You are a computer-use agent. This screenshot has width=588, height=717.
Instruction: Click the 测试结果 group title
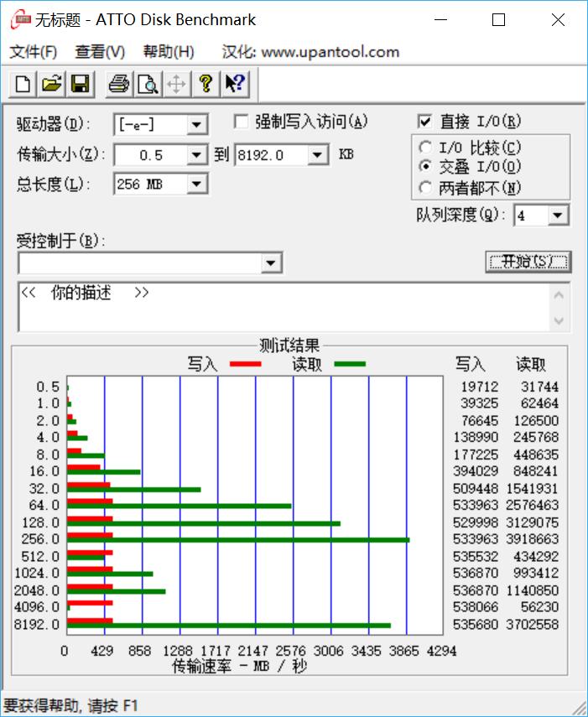point(289,346)
